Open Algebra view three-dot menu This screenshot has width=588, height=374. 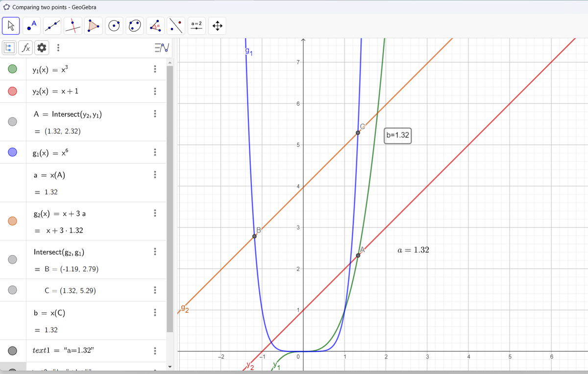58,47
